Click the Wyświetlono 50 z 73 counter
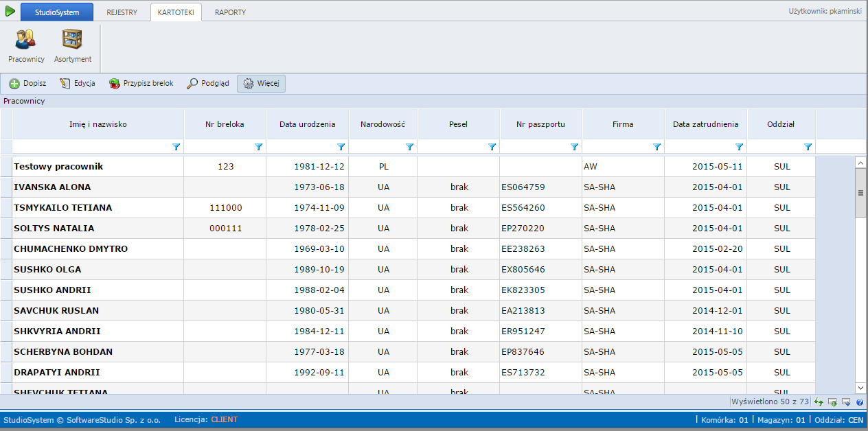Image resolution: width=868 pixels, height=431 pixels. [x=771, y=401]
